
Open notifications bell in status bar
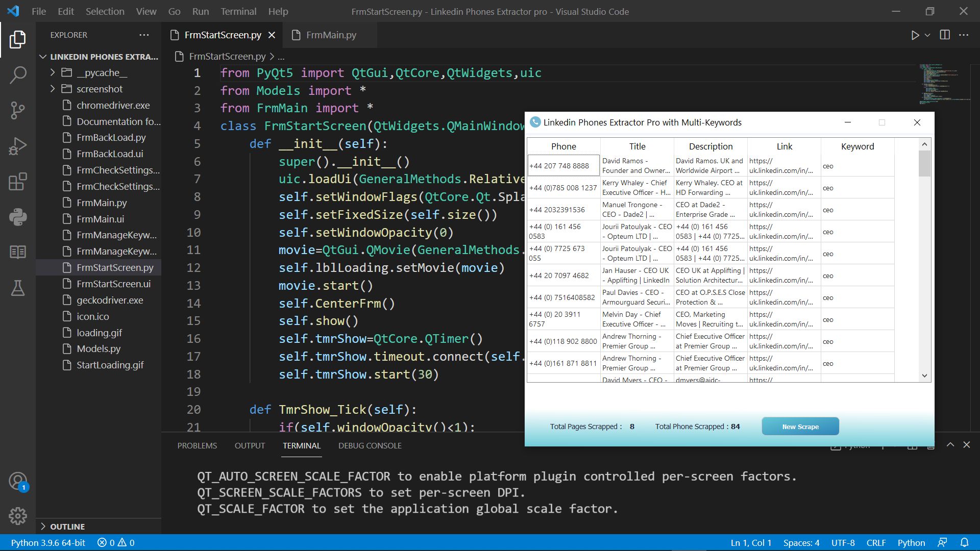[x=965, y=543]
